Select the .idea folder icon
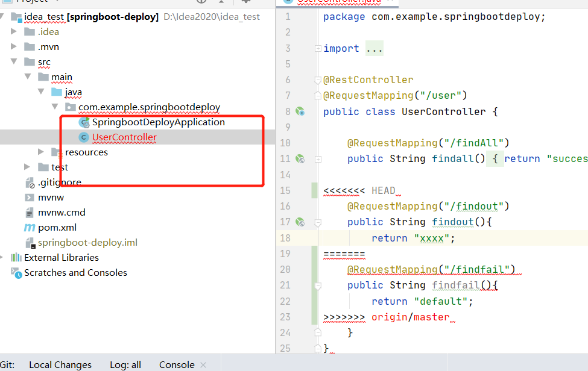The image size is (588, 371). click(30, 32)
